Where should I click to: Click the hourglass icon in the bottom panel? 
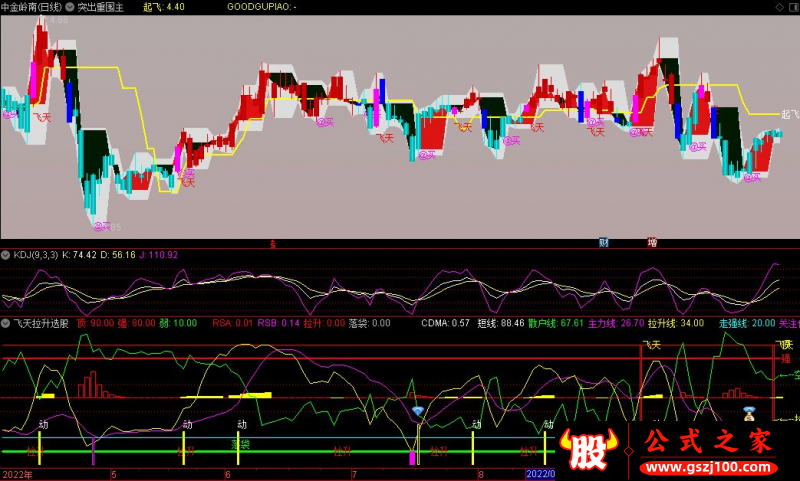tap(748, 410)
